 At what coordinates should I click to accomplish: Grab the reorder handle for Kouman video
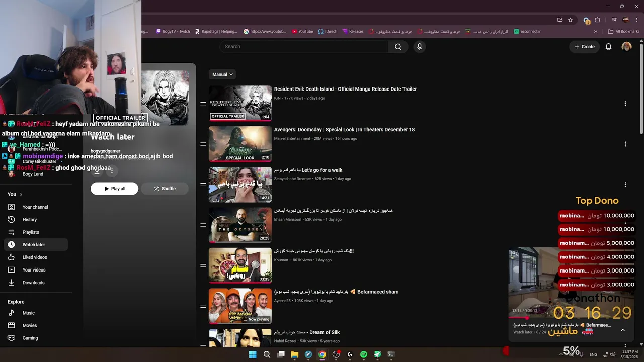click(x=203, y=265)
